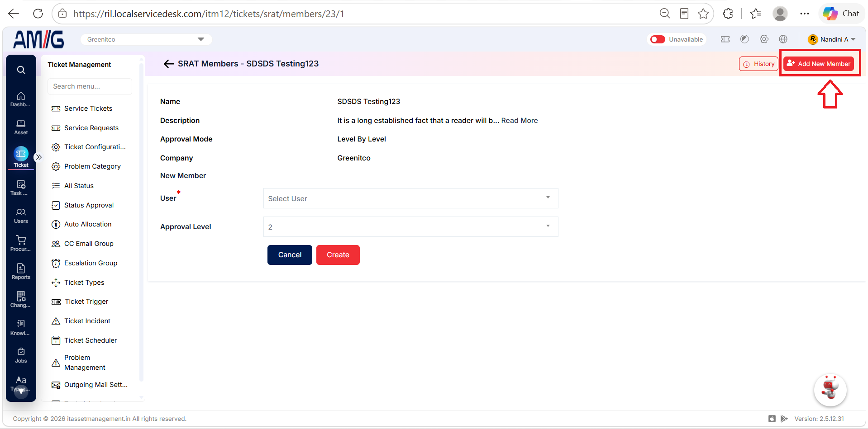
Task: Open the sidebar search icon
Action: coord(21,70)
